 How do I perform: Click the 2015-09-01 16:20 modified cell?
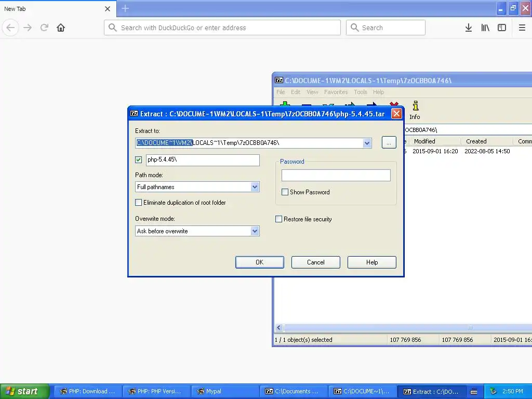[x=435, y=151]
